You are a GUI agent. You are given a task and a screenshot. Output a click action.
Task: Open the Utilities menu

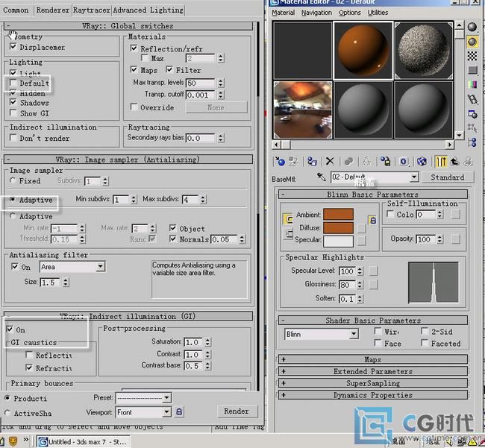pyautogui.click(x=378, y=13)
